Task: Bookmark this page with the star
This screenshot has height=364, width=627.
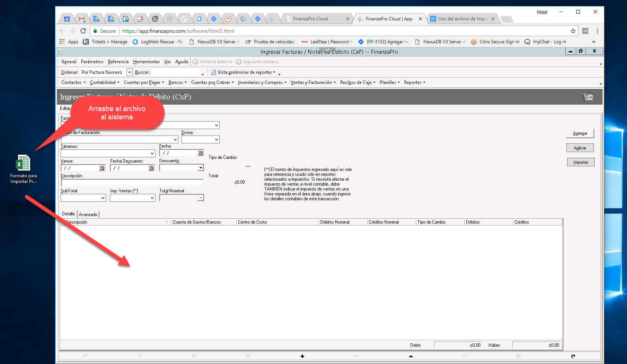Action: pos(573,31)
